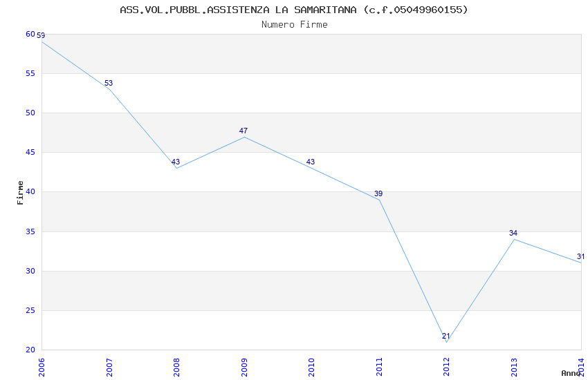Screen dimensions: 588x380
Task: Select the 2009 x-axis year label
Action: pyautogui.click(x=244, y=367)
